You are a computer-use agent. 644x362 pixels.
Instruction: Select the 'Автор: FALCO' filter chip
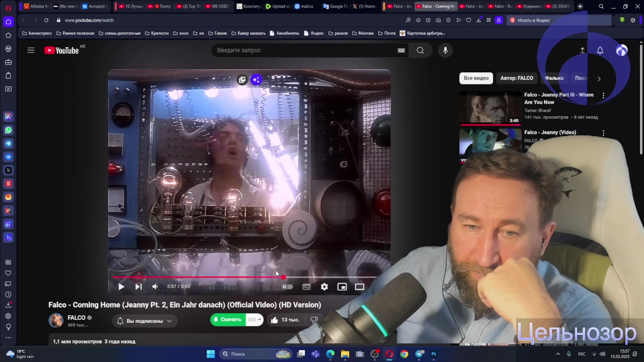point(517,78)
